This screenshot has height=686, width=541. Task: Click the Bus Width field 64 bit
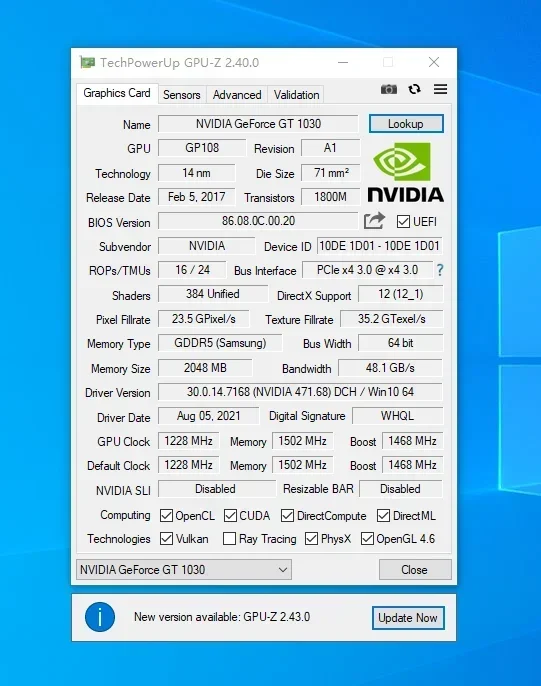(401, 343)
